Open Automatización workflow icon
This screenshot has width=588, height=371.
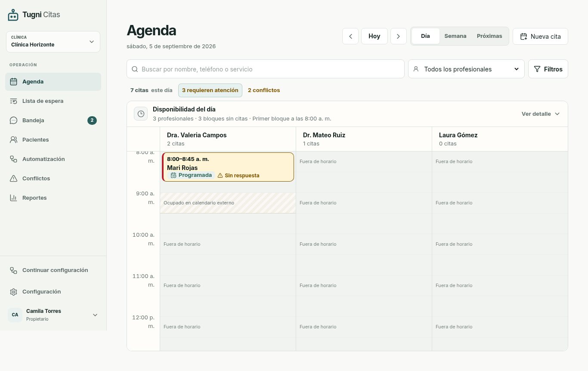pyautogui.click(x=13, y=159)
